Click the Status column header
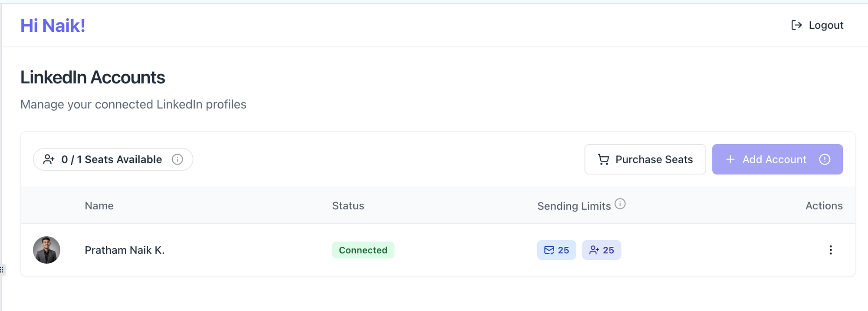This screenshot has width=868, height=311. (348, 205)
